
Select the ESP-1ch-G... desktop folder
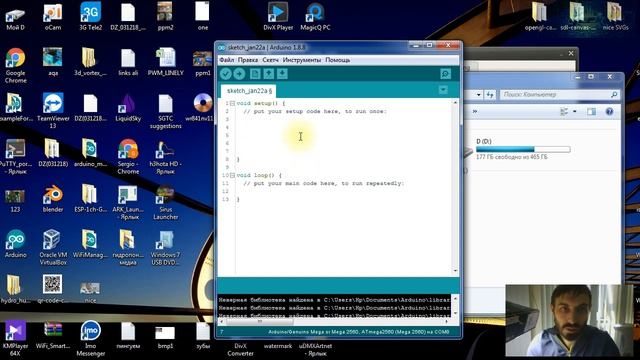(x=90, y=199)
